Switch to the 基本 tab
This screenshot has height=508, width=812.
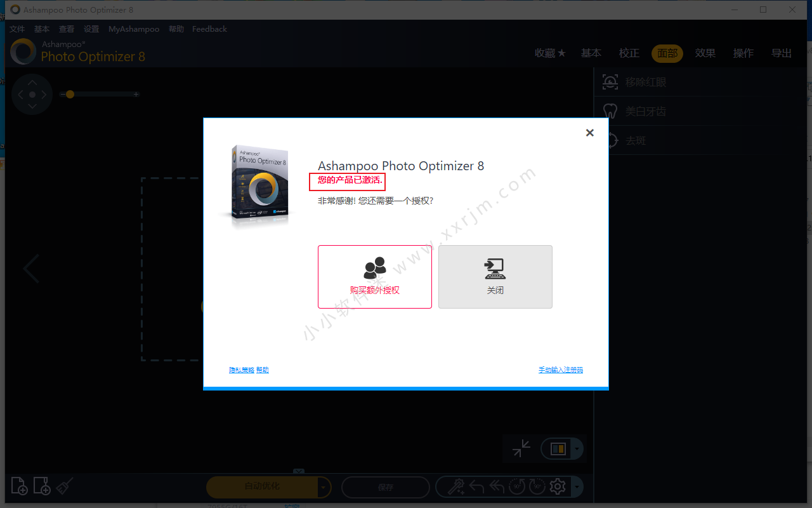tap(591, 53)
